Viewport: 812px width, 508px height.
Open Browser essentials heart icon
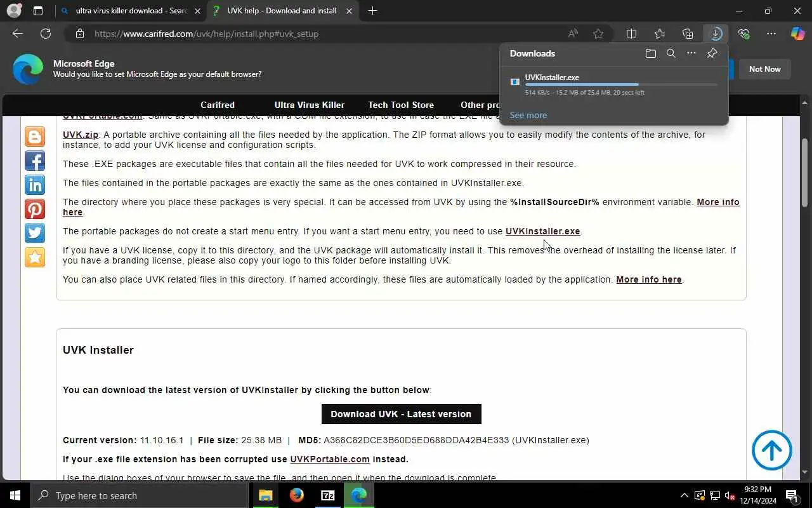743,34
